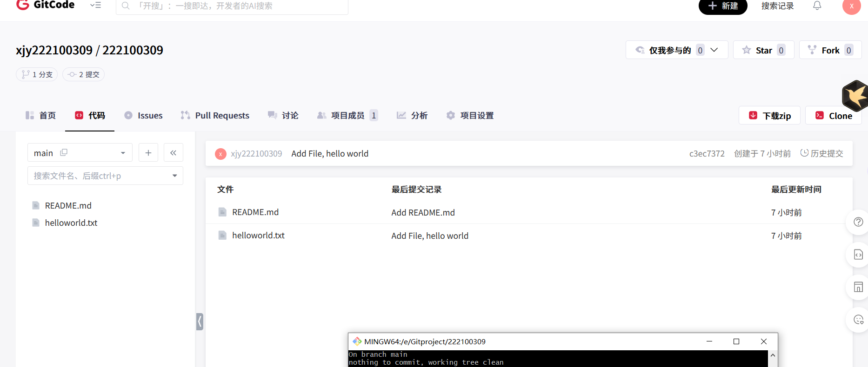
Task: Switch to the 首页 tab
Action: point(40,115)
